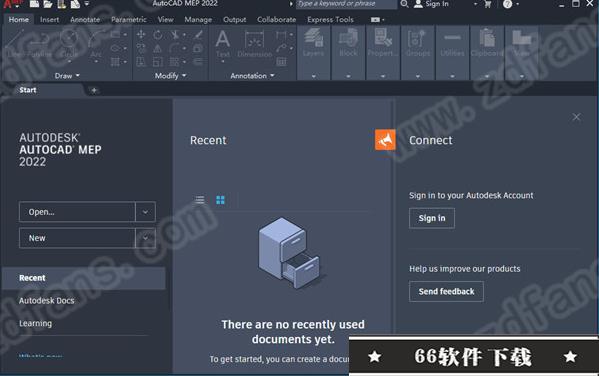Image resolution: width=599 pixels, height=376 pixels.
Task: Expand the Modify panel dropdown
Action: pos(184,76)
